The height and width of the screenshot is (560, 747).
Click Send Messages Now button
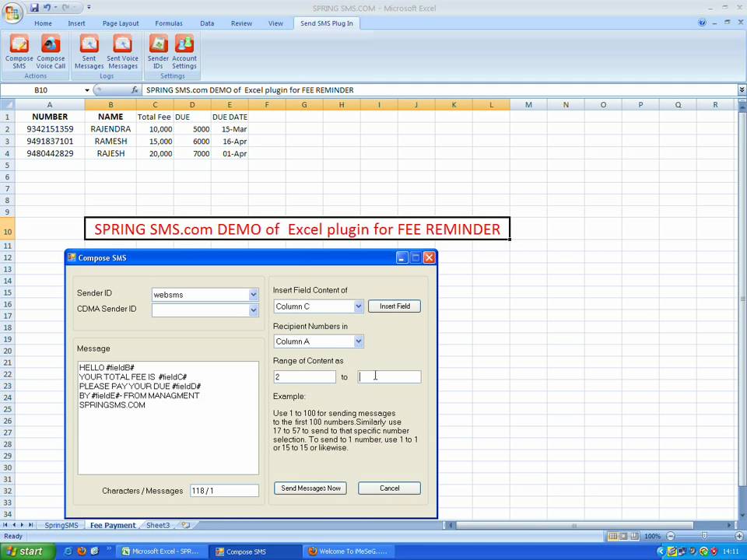coord(310,488)
